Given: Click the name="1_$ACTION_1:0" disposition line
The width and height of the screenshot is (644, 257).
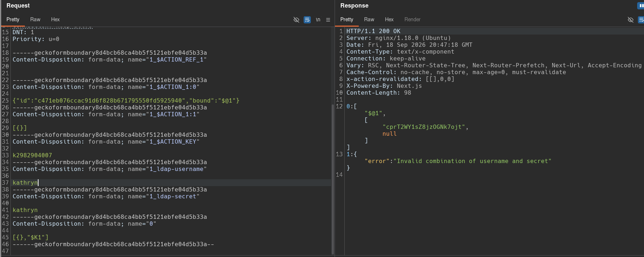Looking at the screenshot, I should (106, 87).
